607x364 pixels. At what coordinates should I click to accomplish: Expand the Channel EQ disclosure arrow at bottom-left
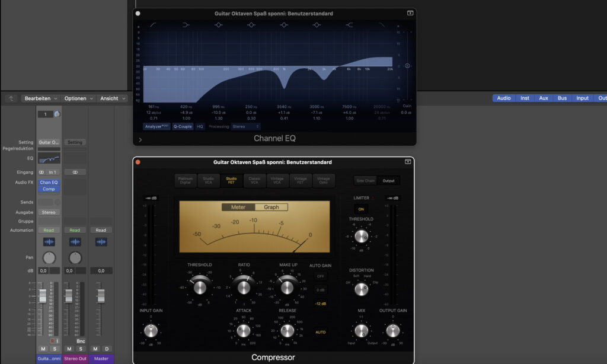click(140, 140)
